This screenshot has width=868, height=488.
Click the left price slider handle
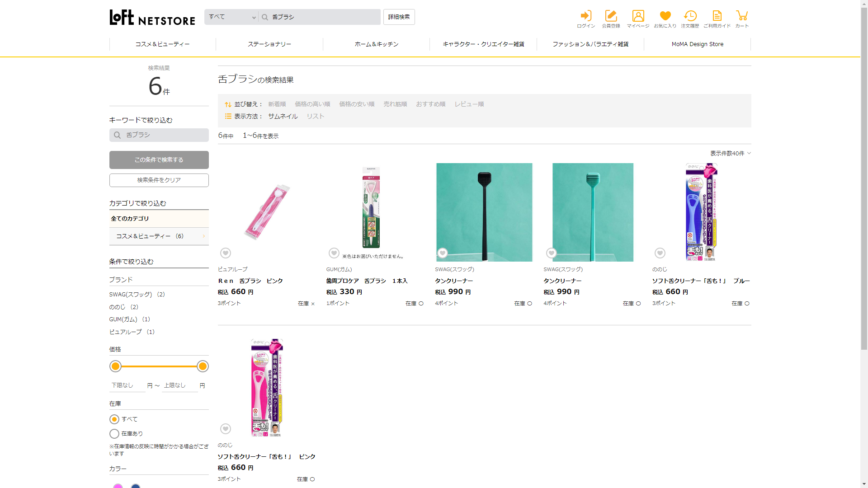pos(116,366)
